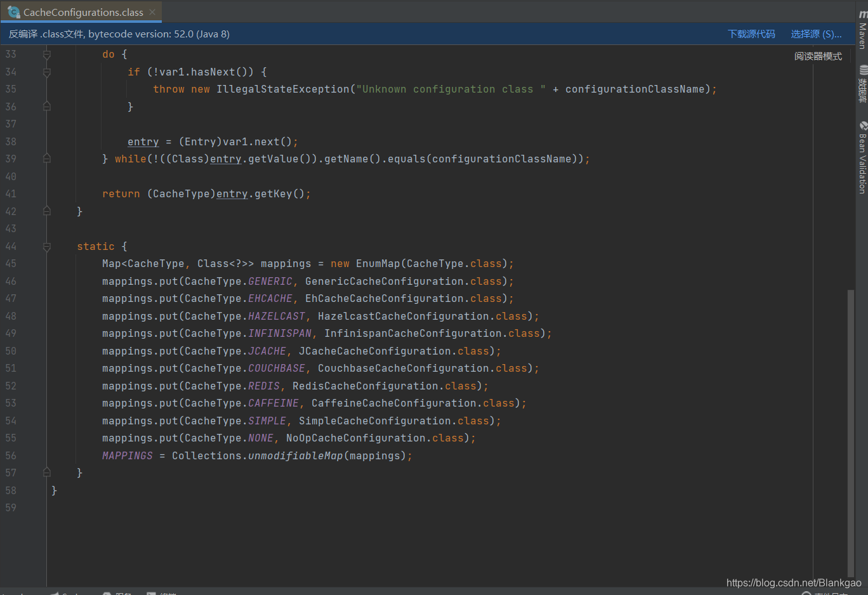Select the CacheConfigurations.class editor tab
The width and height of the screenshot is (868, 595).
pos(81,12)
